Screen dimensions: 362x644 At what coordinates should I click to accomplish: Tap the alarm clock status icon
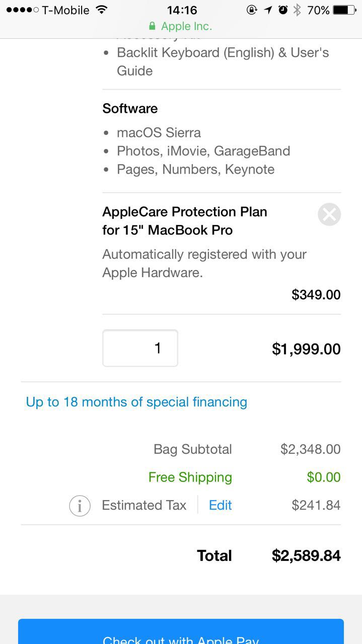coord(283,10)
